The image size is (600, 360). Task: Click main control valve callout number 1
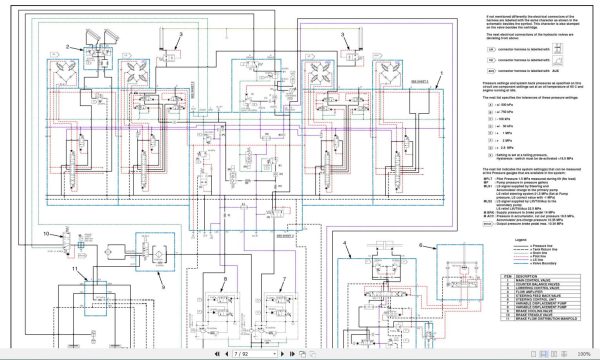coord(442,73)
